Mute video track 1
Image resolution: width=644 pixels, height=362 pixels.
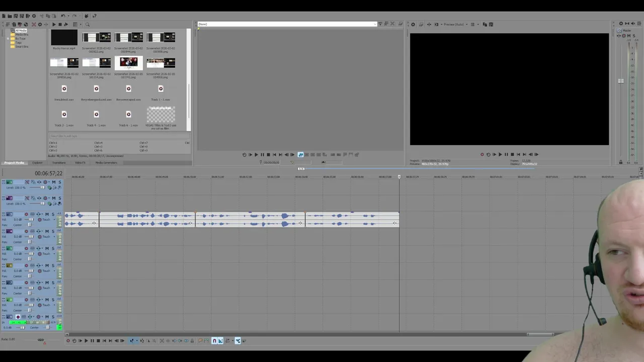(54, 182)
